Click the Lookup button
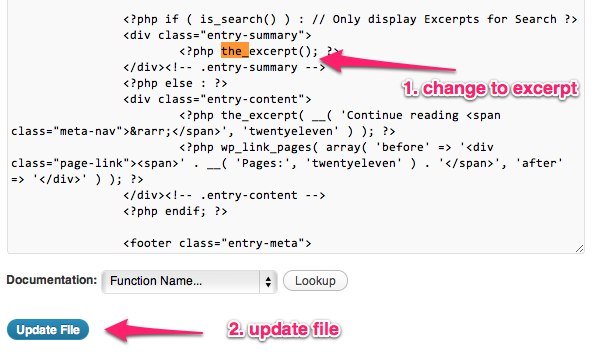This screenshot has height=364, width=594. tap(315, 281)
